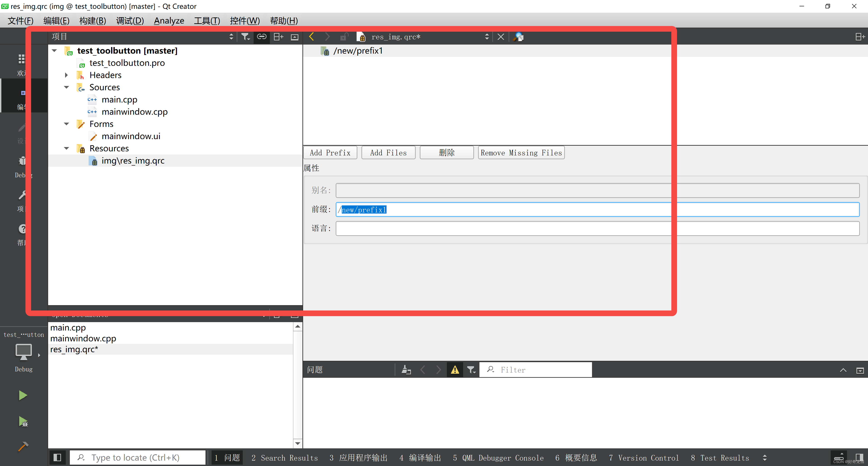Collapse the Forms folder
This screenshot has width=868, height=466.
point(66,124)
